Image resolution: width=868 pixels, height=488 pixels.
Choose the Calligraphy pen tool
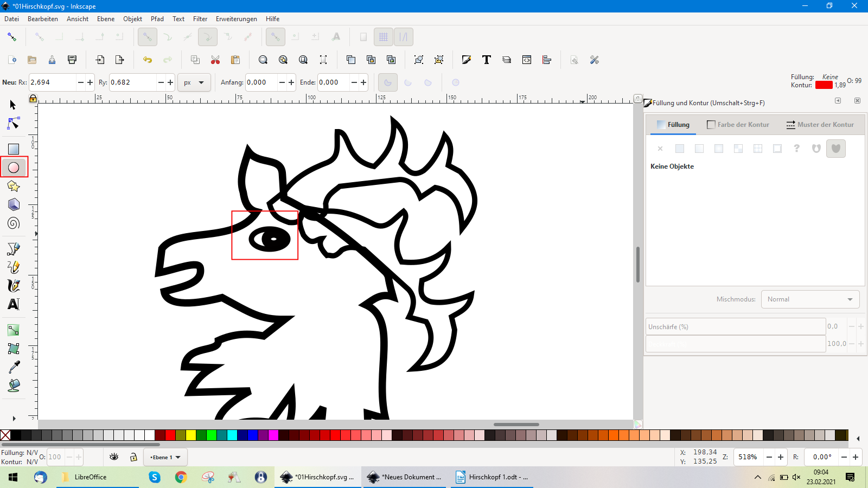pyautogui.click(x=14, y=286)
